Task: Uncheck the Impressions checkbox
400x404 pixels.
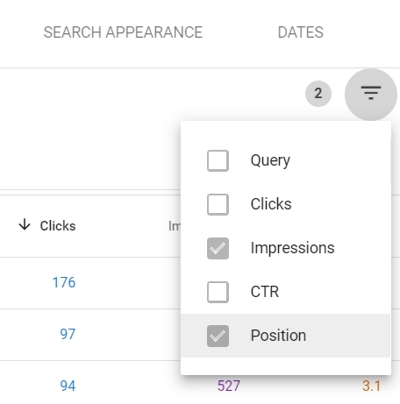Action: pos(218,248)
